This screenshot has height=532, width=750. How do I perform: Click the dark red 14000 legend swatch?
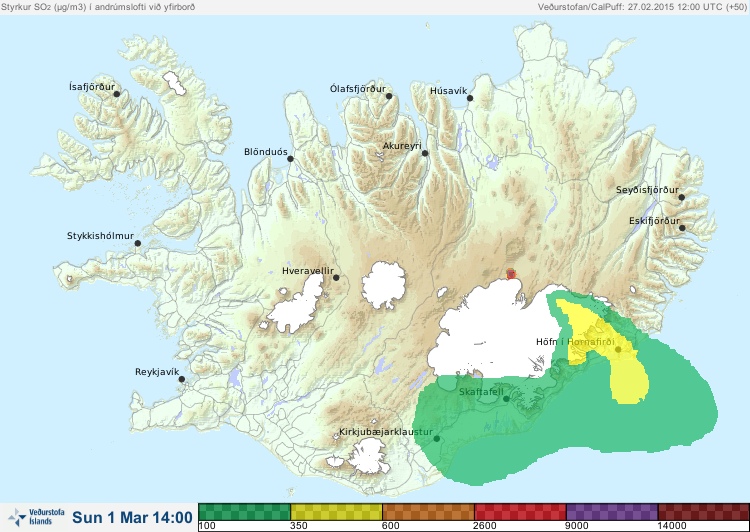click(704, 511)
